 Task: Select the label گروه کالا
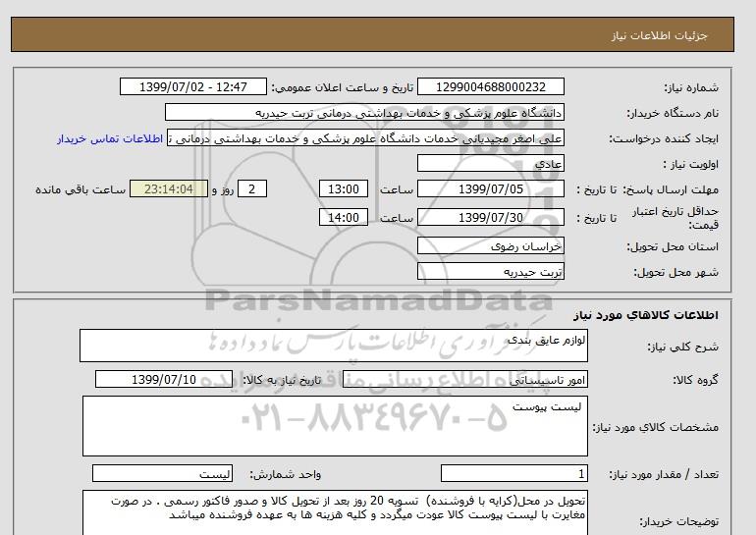point(695,380)
